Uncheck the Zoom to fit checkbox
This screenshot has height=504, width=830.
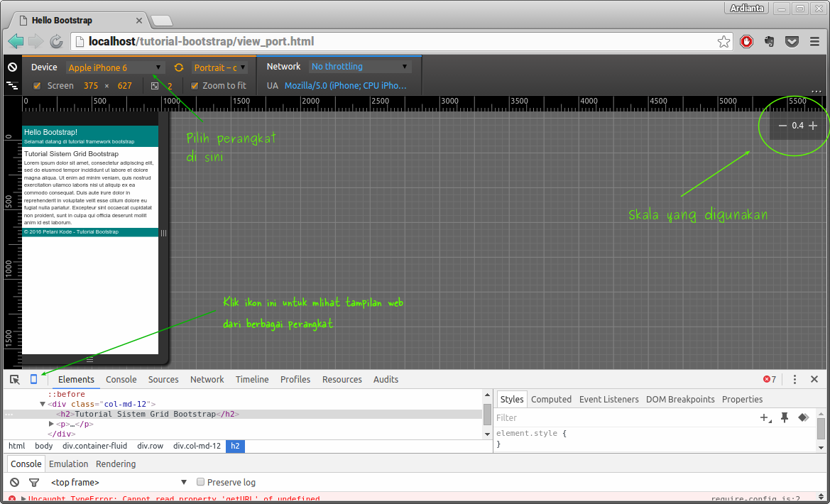coord(195,86)
